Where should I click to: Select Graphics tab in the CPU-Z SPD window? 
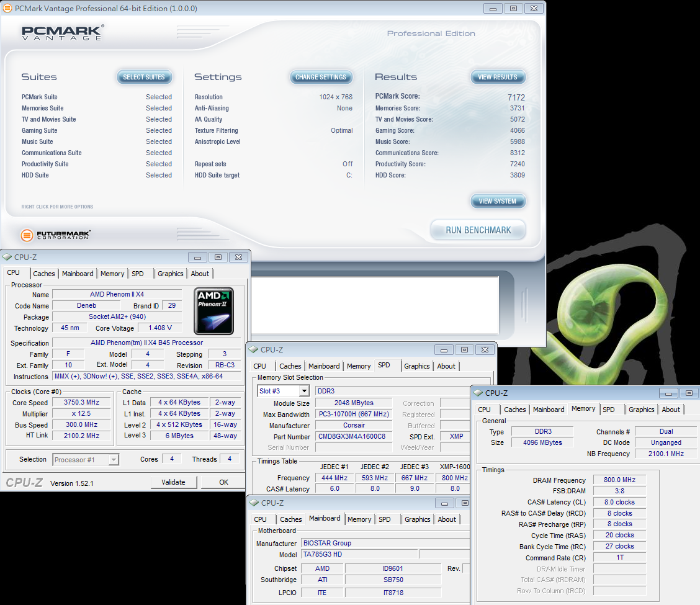416,366
